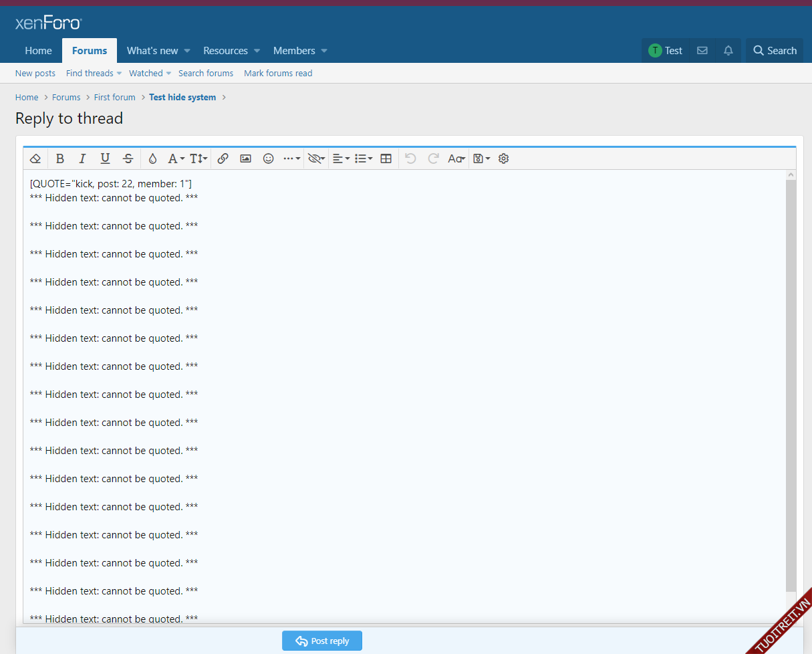Image resolution: width=812 pixels, height=654 pixels.
Task: Expand the drafts save dropdown
Action: point(481,158)
